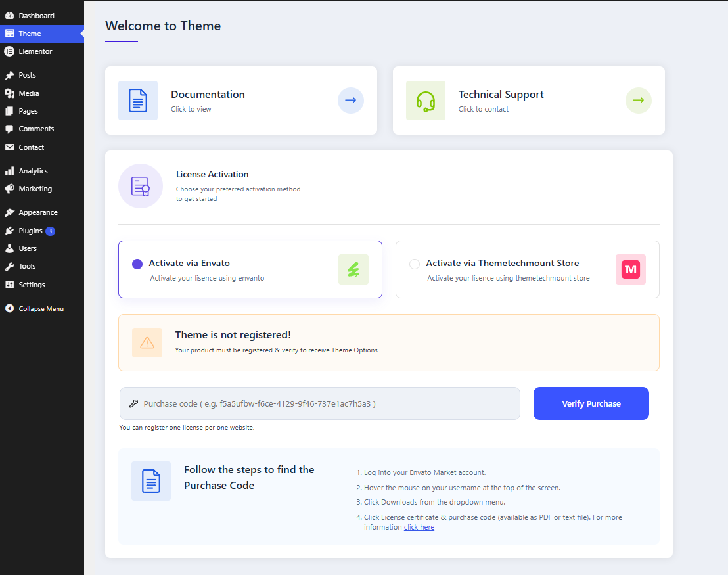Click the Theme grid icon in sidebar
This screenshot has height=575, width=728.
9,34
